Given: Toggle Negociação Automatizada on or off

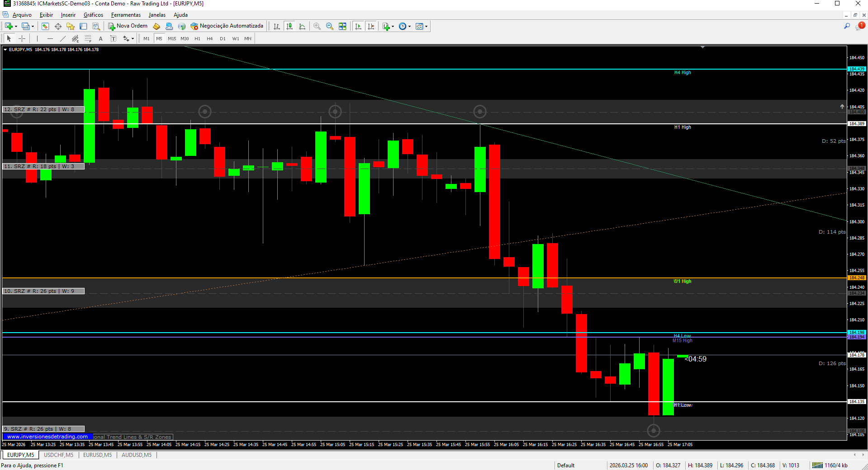Looking at the screenshot, I should (x=227, y=26).
